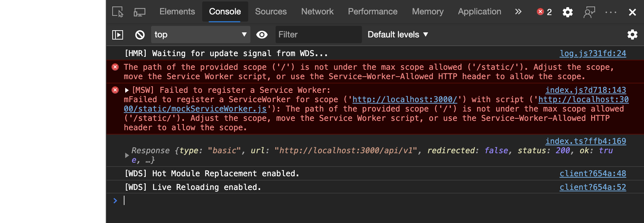Open the top context dropdown

tap(200, 35)
